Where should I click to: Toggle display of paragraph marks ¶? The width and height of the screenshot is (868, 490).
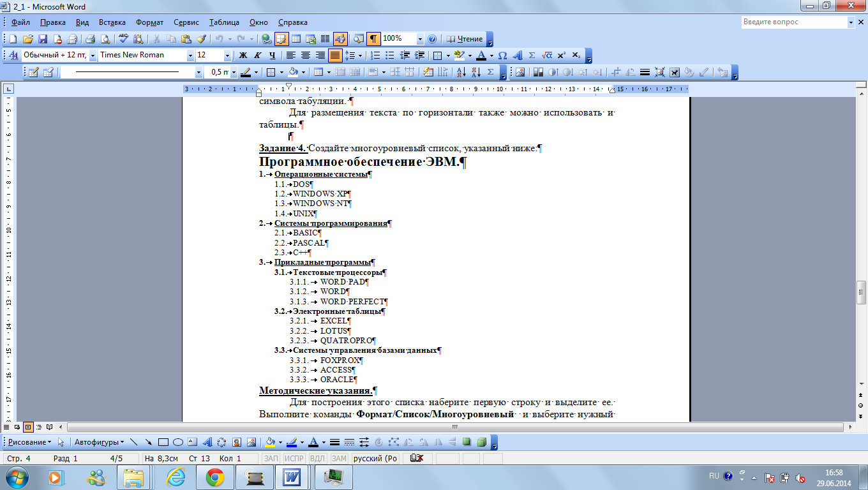(374, 39)
